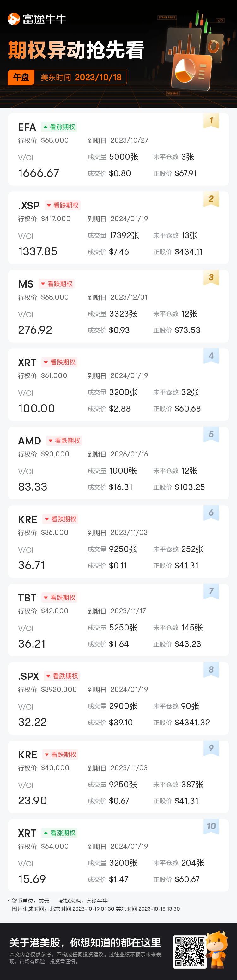This screenshot has height=980, width=237.
Task: Click the gold rank 1 ribbon badge
Action: tap(211, 121)
